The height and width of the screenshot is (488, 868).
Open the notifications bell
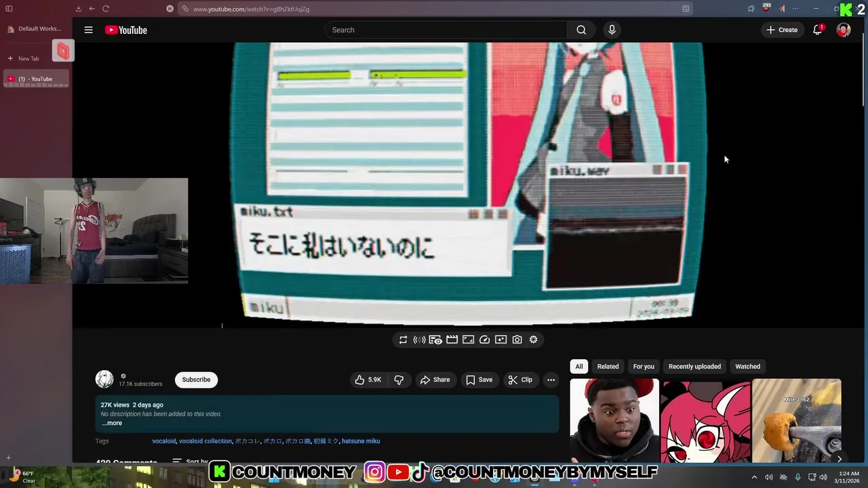coord(818,30)
